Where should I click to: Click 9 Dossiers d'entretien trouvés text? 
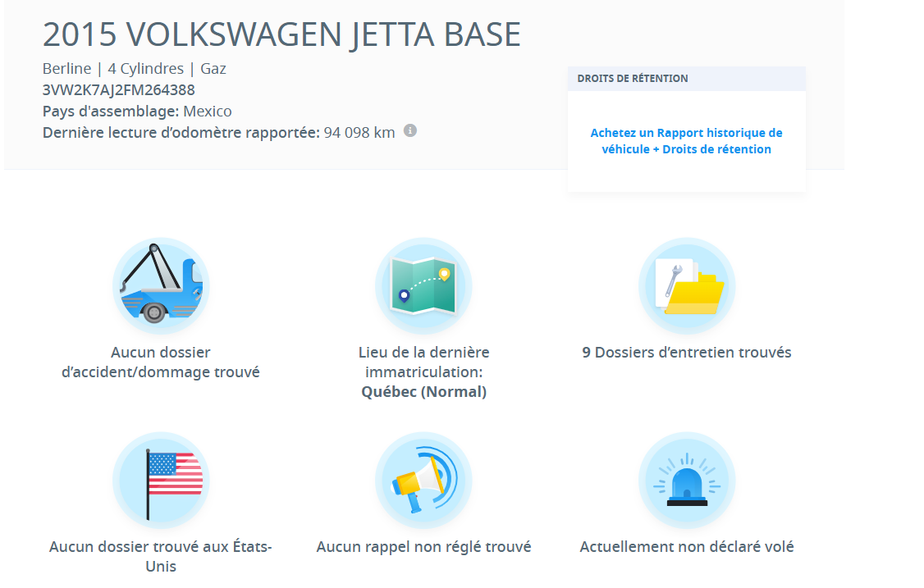coord(687,353)
